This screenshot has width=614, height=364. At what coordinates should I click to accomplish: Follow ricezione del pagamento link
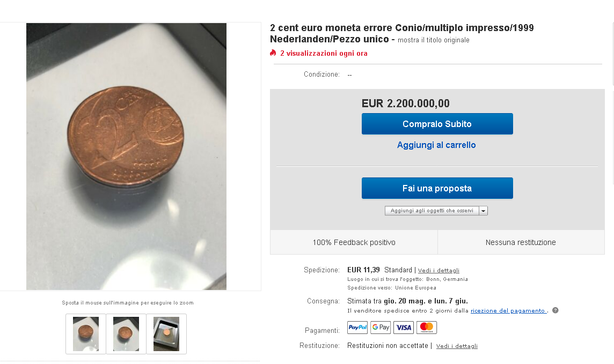click(x=508, y=311)
